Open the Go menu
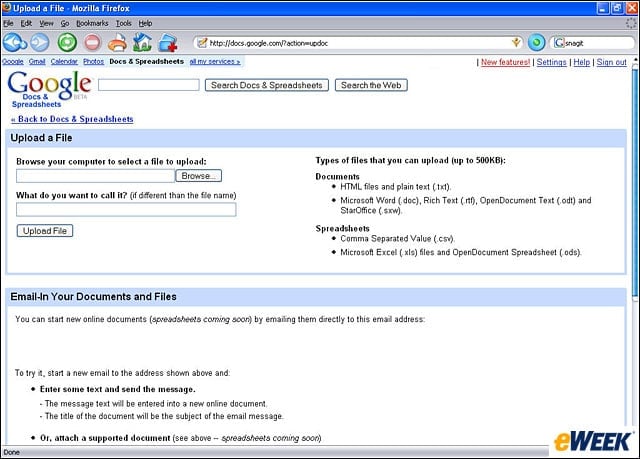Viewport: 640px width, 459px height. point(64,23)
